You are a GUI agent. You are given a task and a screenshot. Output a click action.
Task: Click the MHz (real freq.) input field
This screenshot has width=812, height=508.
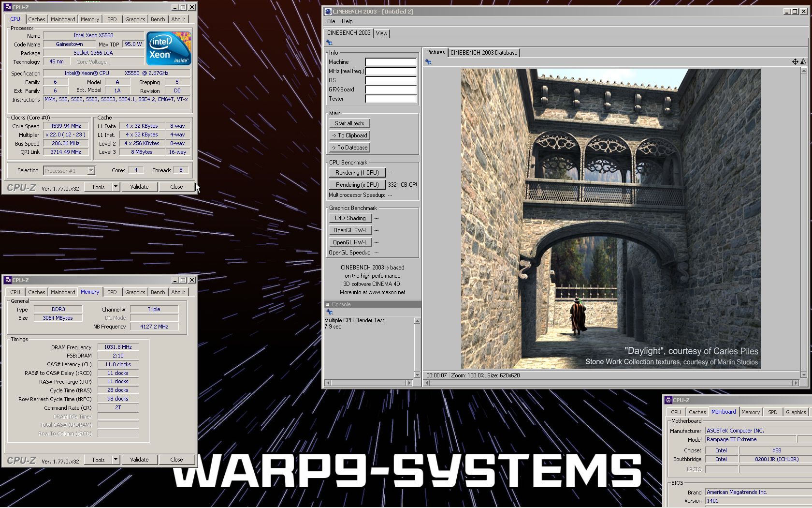pyautogui.click(x=391, y=71)
